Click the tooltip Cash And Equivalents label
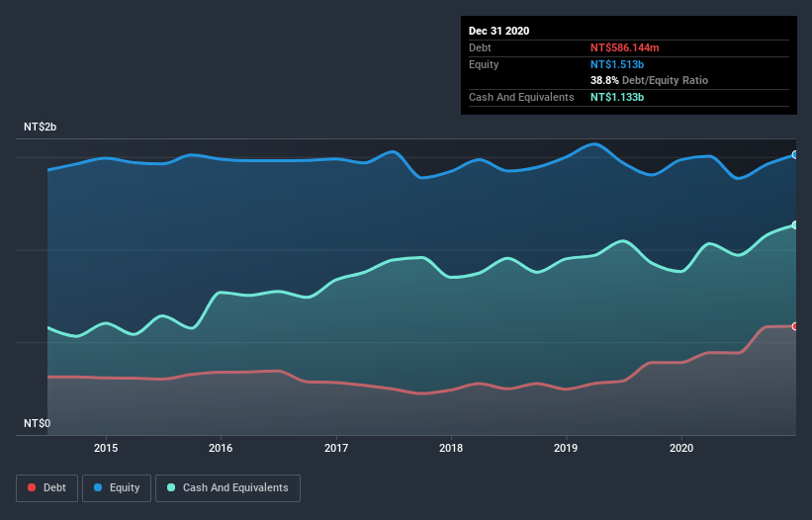 point(521,97)
